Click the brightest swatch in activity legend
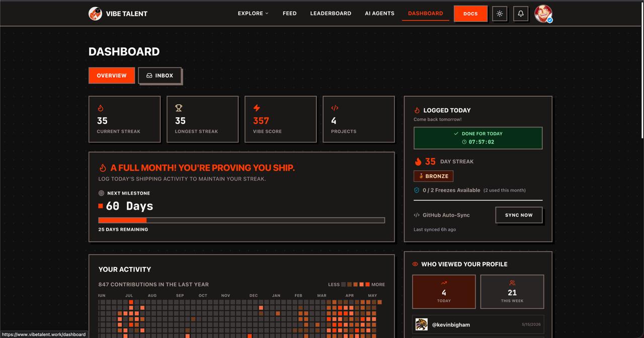 pos(367,284)
